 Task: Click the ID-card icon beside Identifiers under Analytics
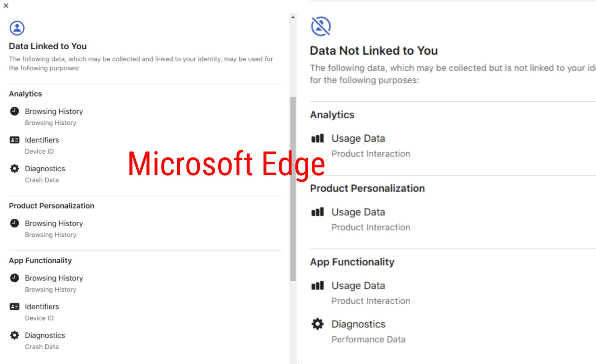click(14, 140)
